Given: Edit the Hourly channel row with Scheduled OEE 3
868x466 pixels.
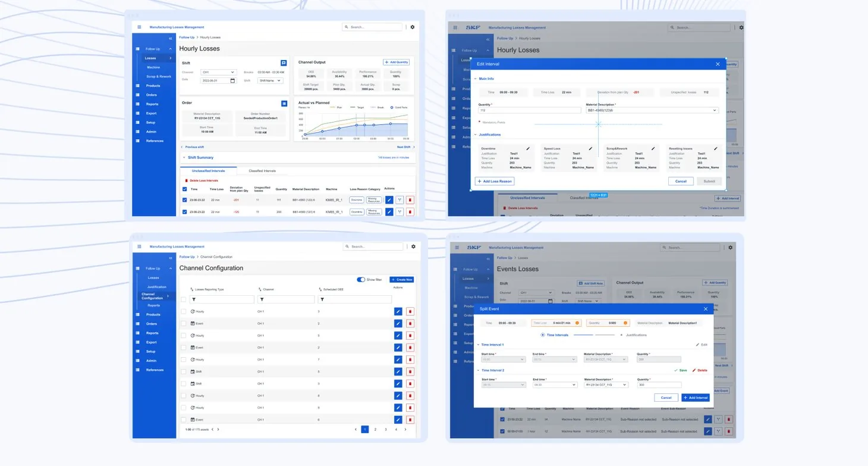Looking at the screenshot, I should (398, 311).
